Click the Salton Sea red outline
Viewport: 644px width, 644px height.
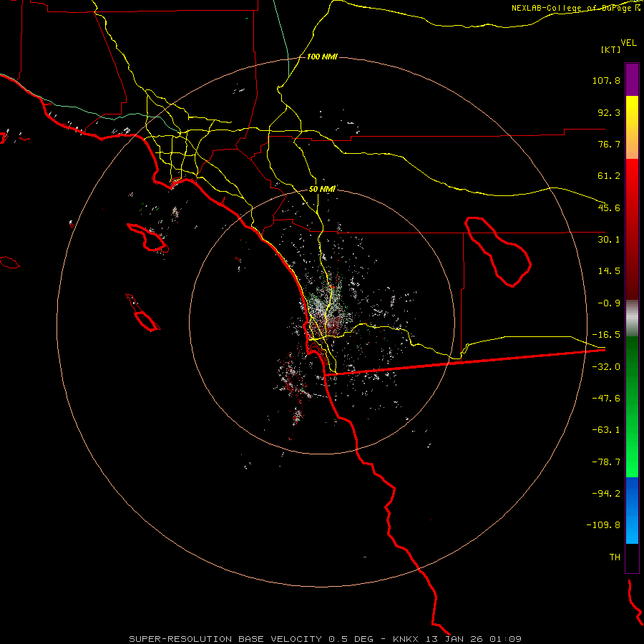[x=498, y=251]
